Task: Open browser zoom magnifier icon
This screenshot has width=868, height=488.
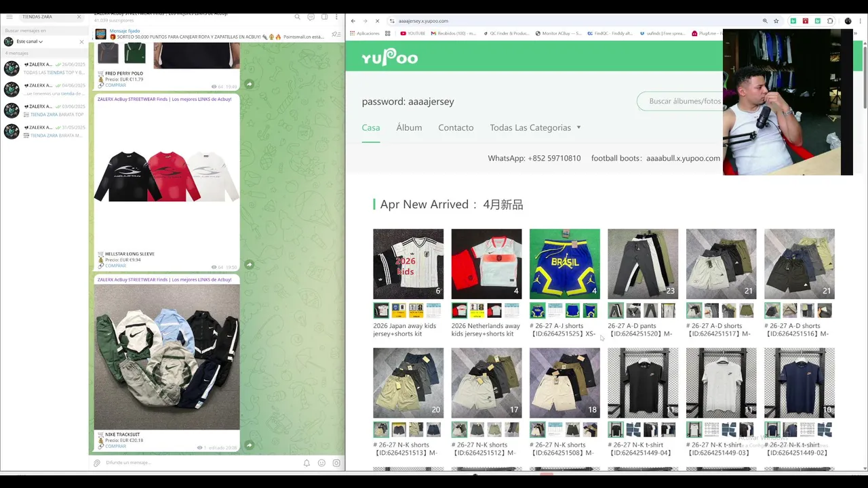Action: (x=765, y=21)
